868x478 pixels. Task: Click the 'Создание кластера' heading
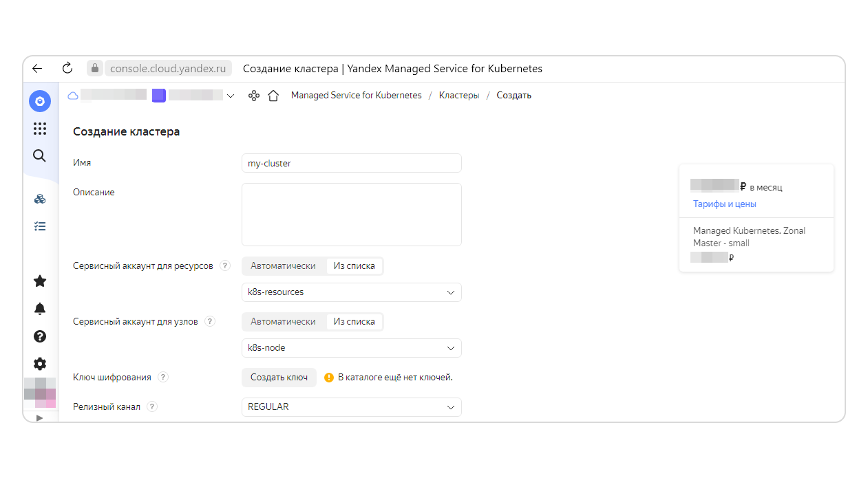click(127, 131)
